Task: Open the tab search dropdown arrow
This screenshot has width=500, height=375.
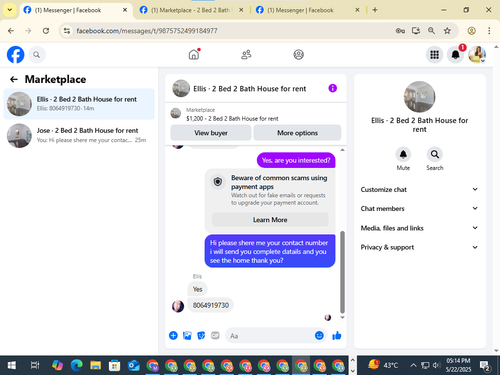Action: click(10, 10)
